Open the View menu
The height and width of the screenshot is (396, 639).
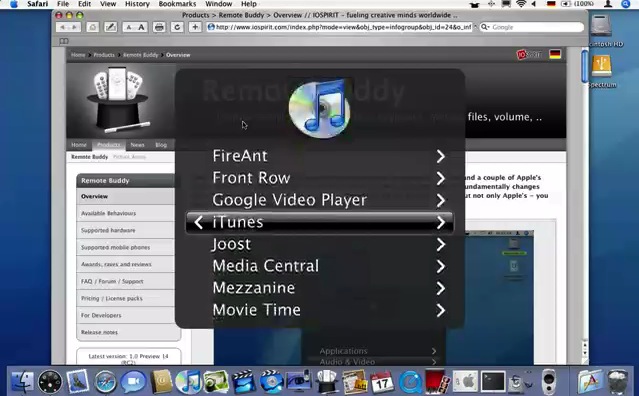tap(108, 4)
